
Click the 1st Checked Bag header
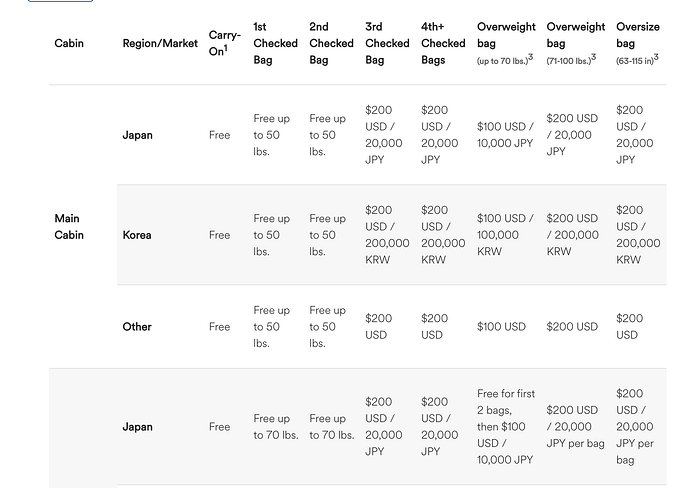(x=275, y=43)
